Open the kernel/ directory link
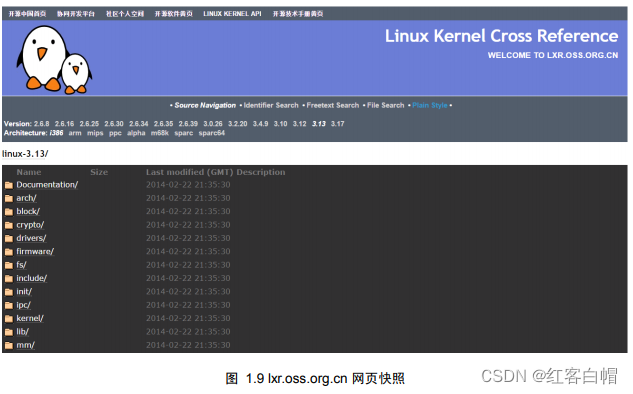This screenshot has width=633, height=394. pyautogui.click(x=30, y=318)
